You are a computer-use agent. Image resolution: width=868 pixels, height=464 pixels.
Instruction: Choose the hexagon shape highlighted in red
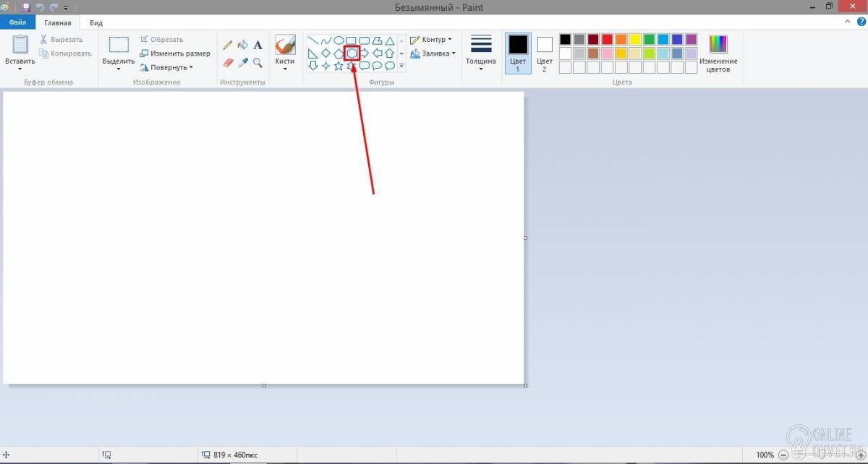coord(352,53)
